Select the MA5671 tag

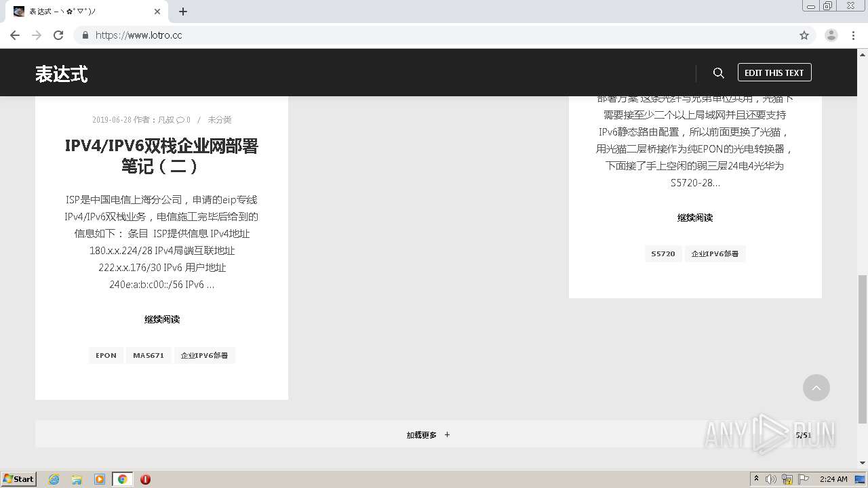[x=149, y=355]
